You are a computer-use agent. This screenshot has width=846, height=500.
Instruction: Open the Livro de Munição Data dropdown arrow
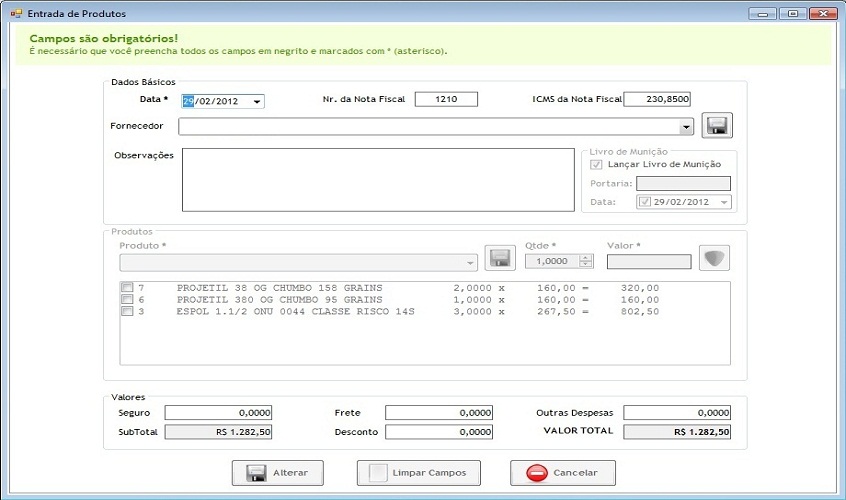tap(724, 202)
